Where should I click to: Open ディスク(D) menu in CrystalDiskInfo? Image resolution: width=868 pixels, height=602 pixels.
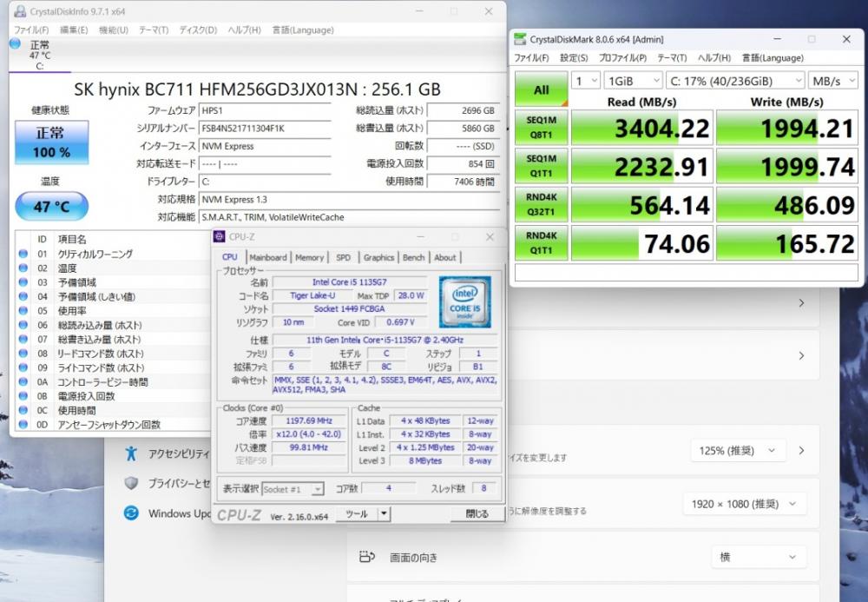[x=198, y=30]
